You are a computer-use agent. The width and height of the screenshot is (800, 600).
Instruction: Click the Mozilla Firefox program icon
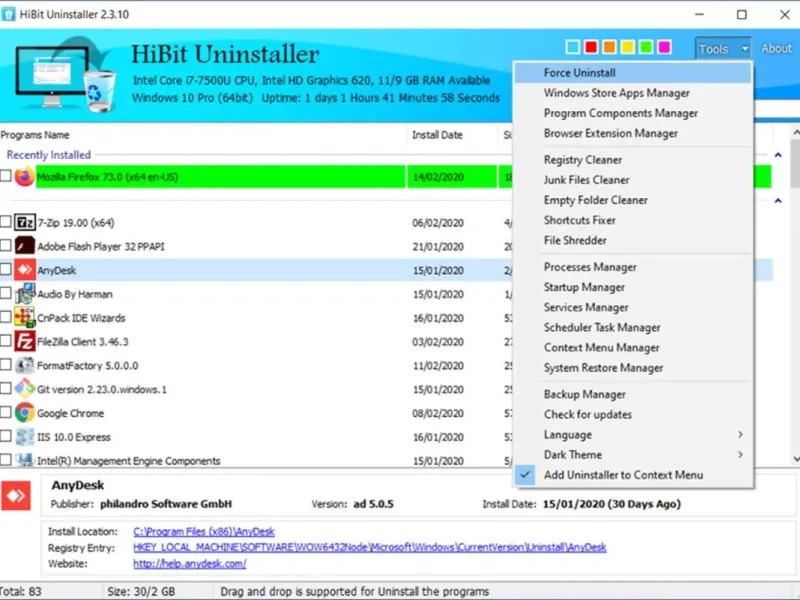click(x=24, y=177)
